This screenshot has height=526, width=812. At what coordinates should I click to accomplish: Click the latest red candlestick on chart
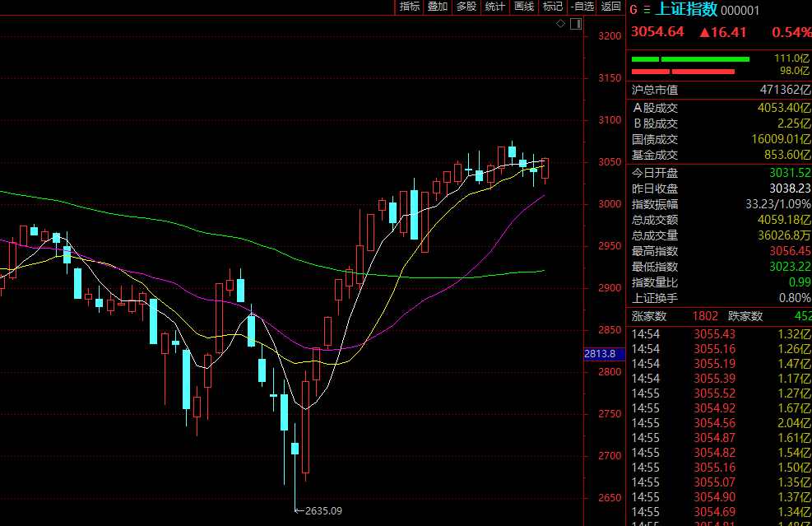coord(545,170)
